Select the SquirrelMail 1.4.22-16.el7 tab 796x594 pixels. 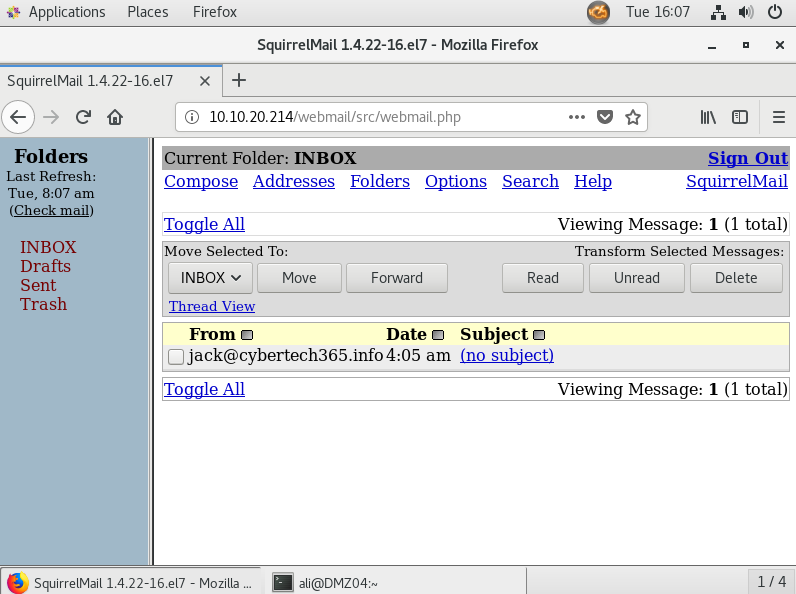pyautogui.click(x=111, y=81)
